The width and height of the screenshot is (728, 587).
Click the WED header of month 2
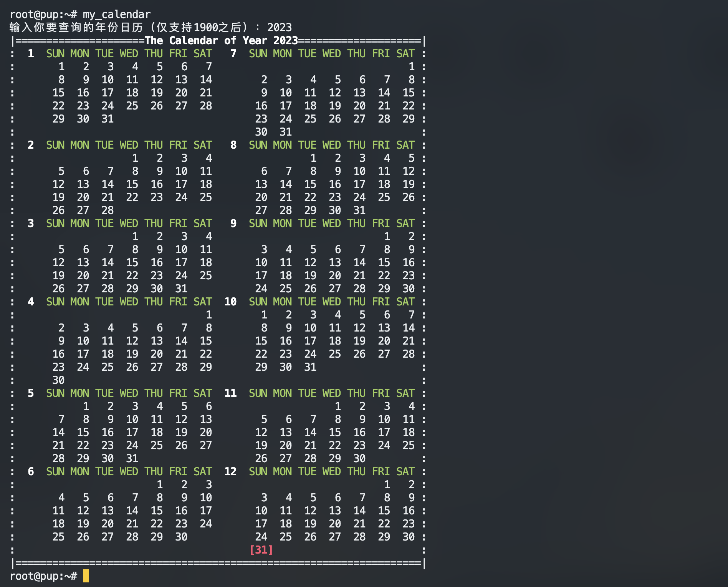coord(129,145)
